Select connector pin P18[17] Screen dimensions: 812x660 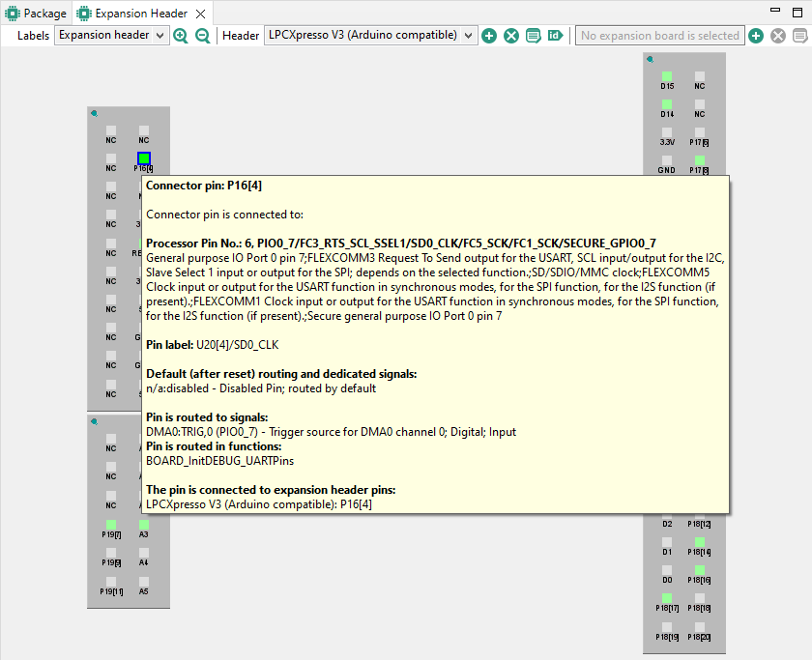click(x=667, y=598)
